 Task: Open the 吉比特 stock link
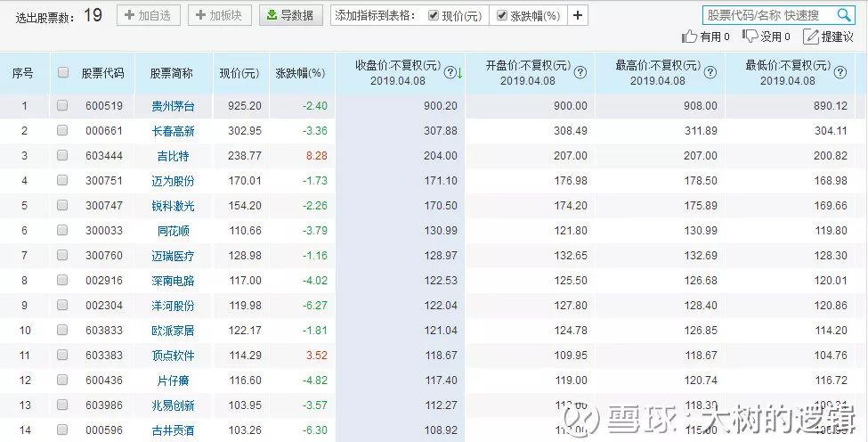[x=173, y=156]
